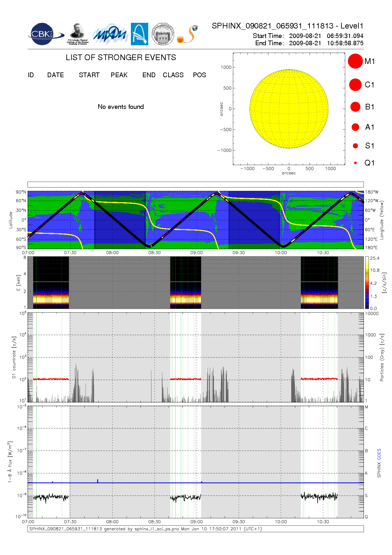Click the DATE column header

click(56, 75)
